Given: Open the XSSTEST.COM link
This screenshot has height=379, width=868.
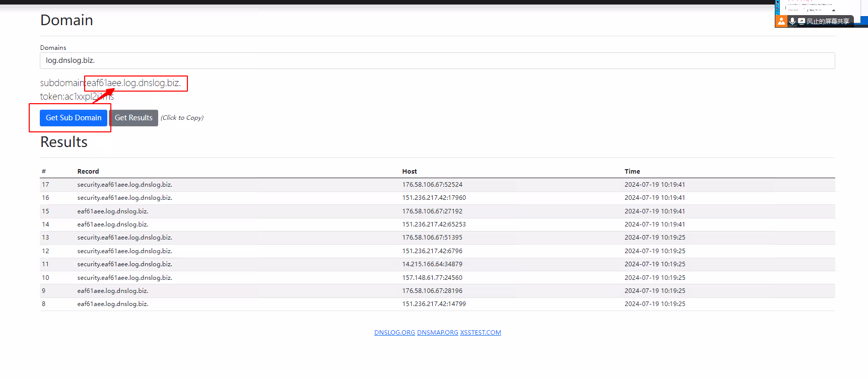Looking at the screenshot, I should [480, 333].
